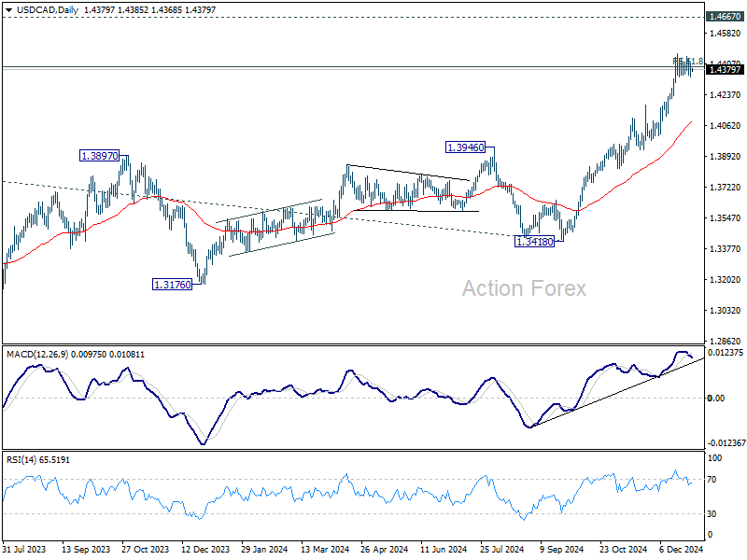This screenshot has width=747, height=560.
Task: Click the 1.32020 price axis value
Action: click(x=726, y=279)
